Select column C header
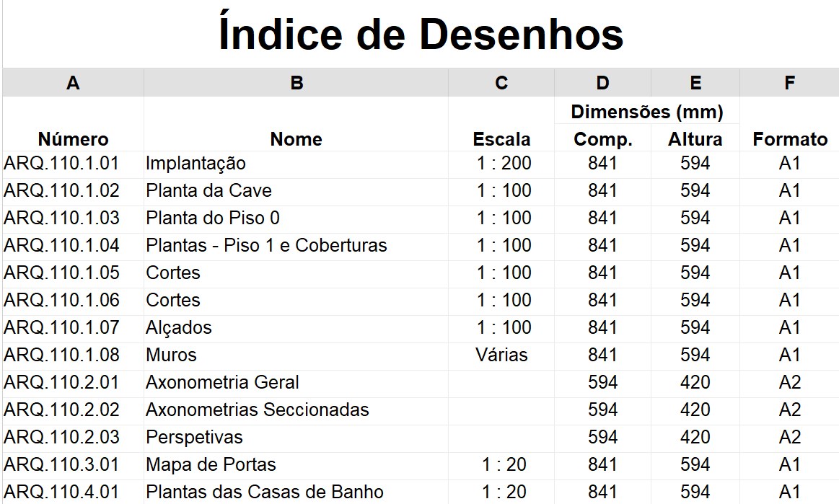 pos(501,83)
